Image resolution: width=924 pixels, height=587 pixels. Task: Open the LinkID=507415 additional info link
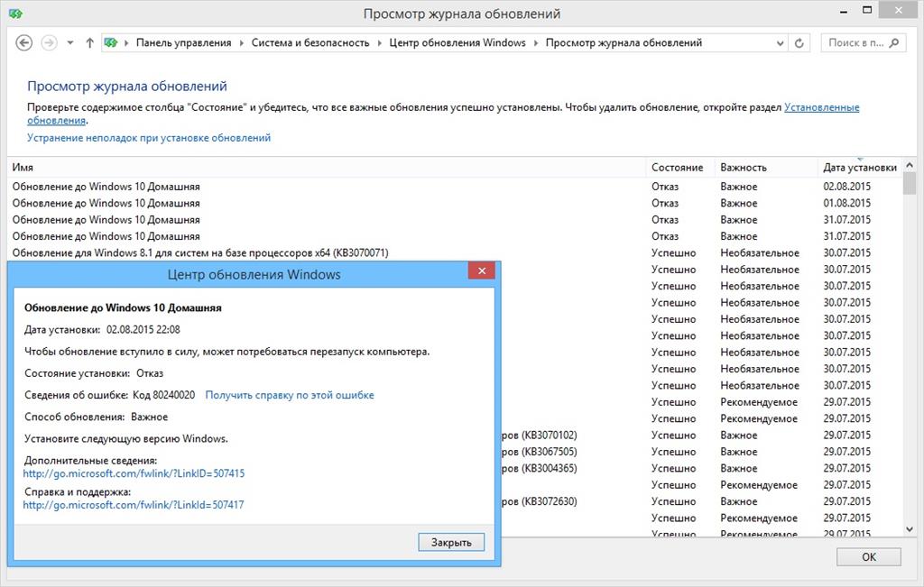pyautogui.click(x=134, y=473)
